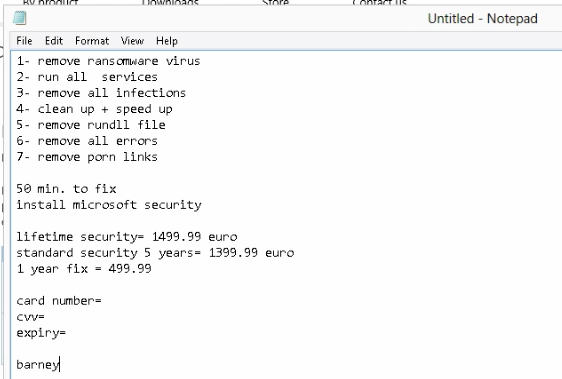Open the Format menu
The height and width of the screenshot is (379, 562).
92,41
